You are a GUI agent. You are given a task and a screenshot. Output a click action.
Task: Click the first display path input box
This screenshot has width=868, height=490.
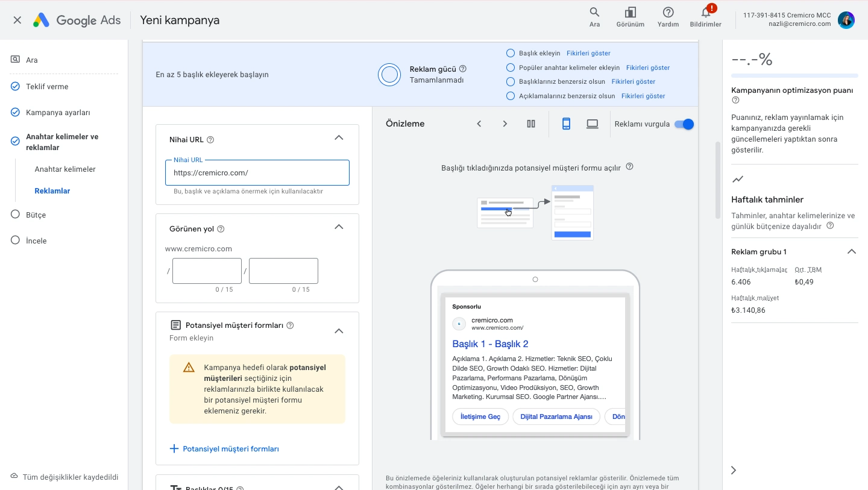click(207, 271)
